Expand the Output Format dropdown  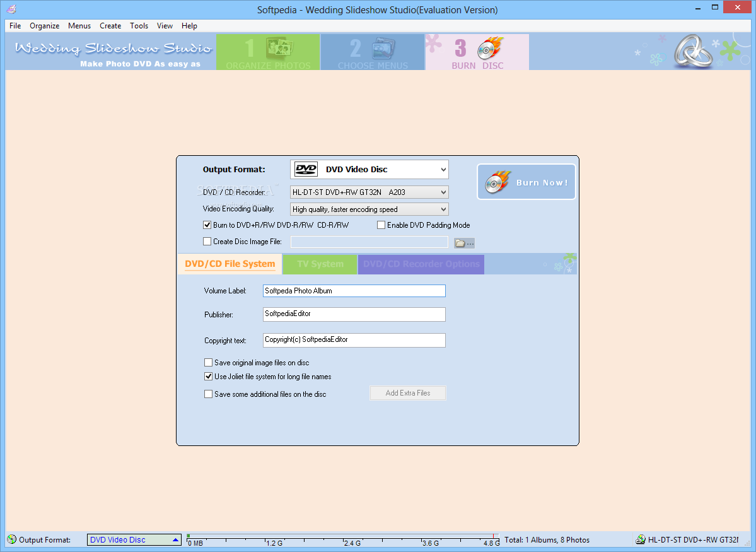(x=443, y=169)
